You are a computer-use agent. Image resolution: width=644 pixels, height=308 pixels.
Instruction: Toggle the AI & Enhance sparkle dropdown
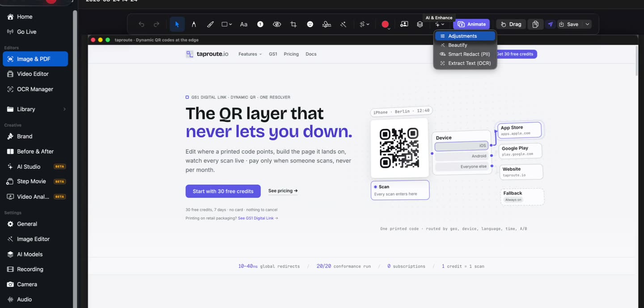pyautogui.click(x=440, y=24)
